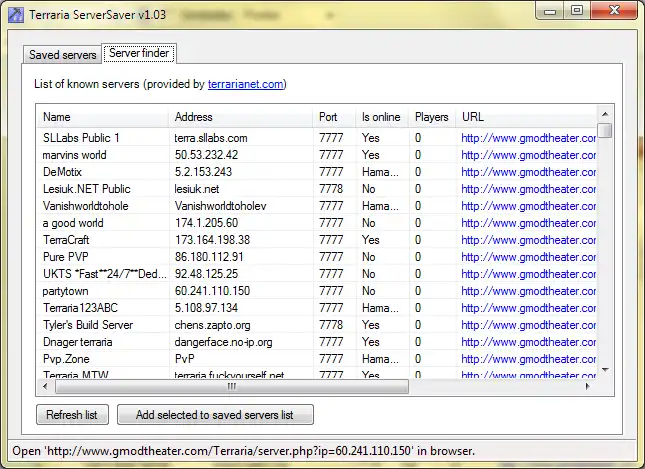Sort by the Address column header
Screen dimensions: 645x469
241,117
